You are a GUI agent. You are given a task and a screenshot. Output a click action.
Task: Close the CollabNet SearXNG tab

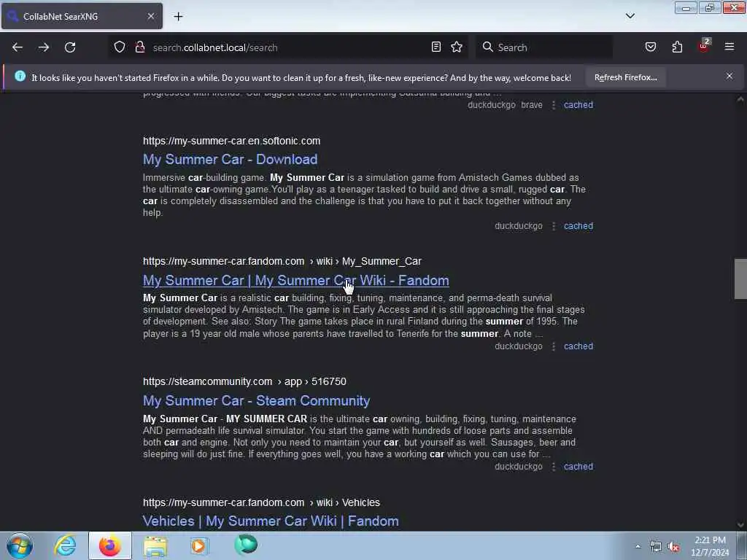pos(151,16)
